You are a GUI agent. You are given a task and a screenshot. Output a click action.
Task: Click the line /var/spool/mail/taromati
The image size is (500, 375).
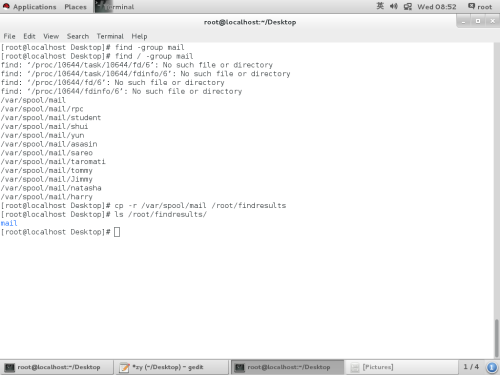point(53,162)
